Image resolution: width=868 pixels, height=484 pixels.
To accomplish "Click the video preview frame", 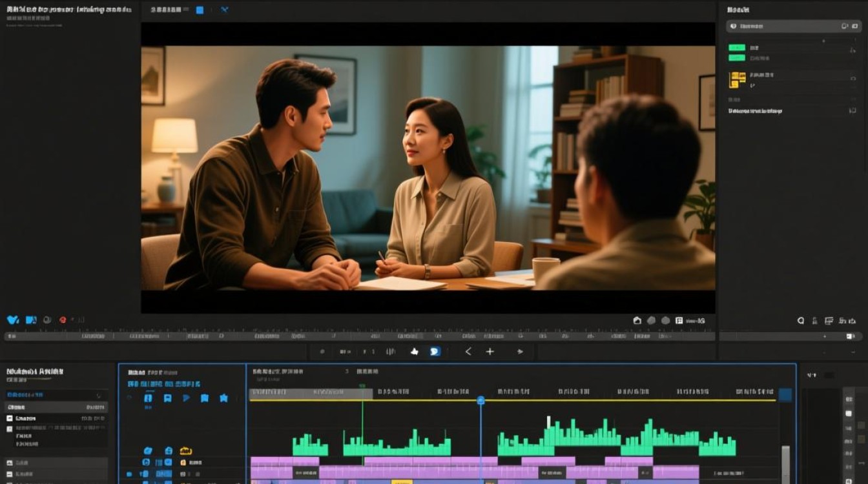I will 428,168.
